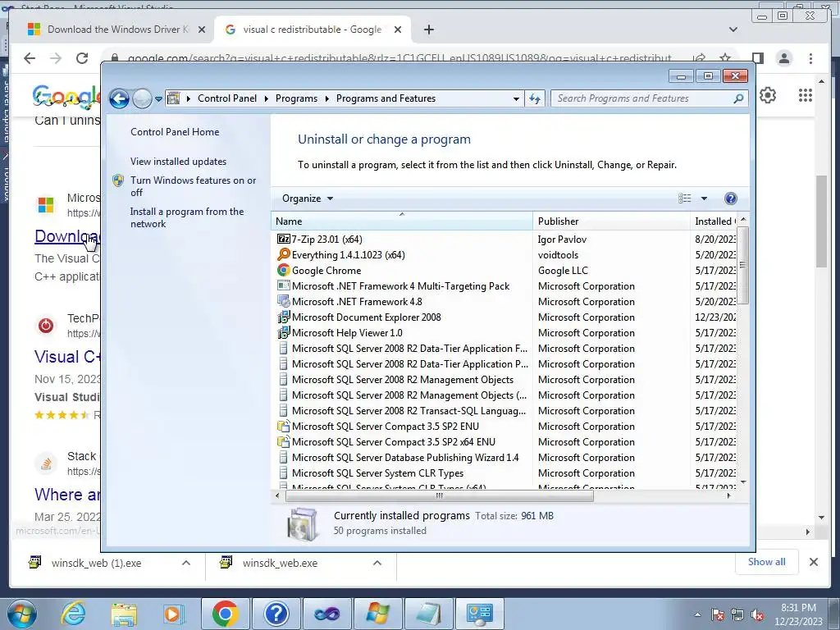
Task: Open View installed updates link
Action: coord(178,162)
